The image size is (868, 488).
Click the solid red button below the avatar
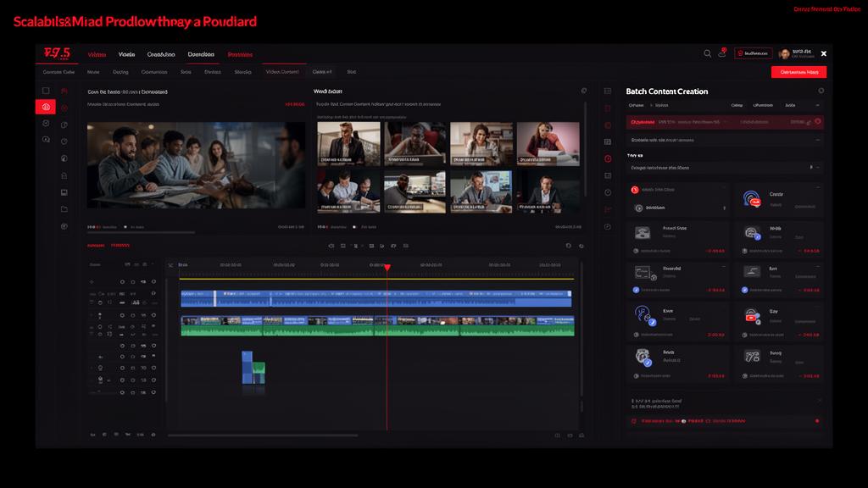pos(798,72)
